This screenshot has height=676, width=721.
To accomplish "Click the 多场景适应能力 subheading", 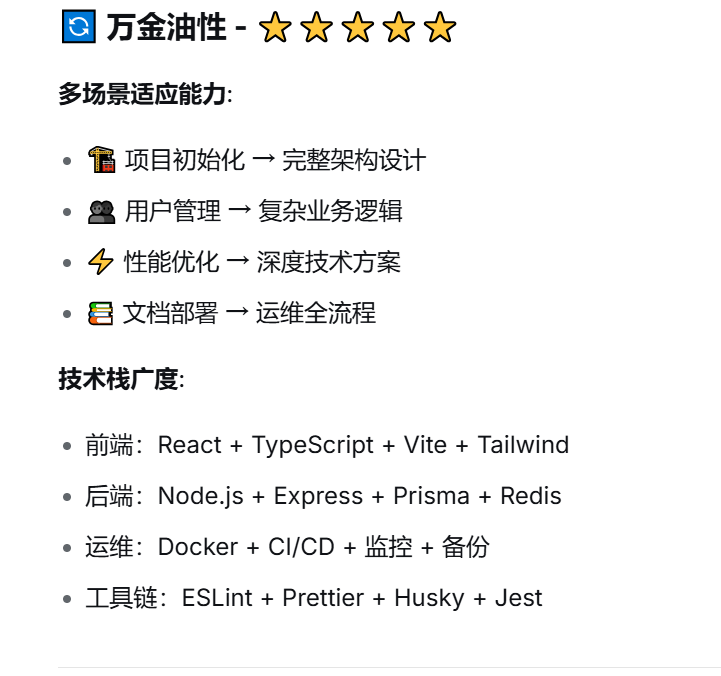I will click(142, 95).
